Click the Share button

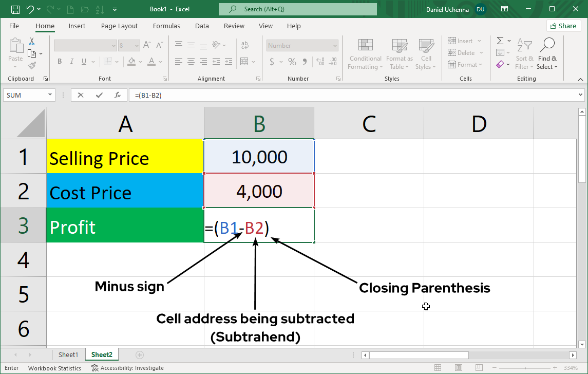563,26
